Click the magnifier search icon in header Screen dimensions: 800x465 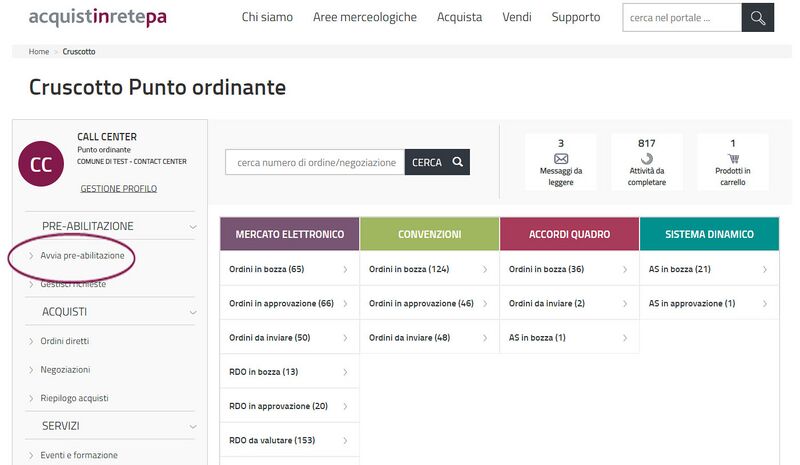pos(757,18)
